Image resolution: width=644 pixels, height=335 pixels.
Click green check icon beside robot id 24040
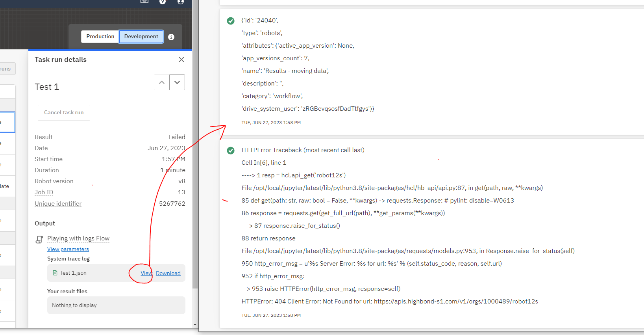point(231,21)
